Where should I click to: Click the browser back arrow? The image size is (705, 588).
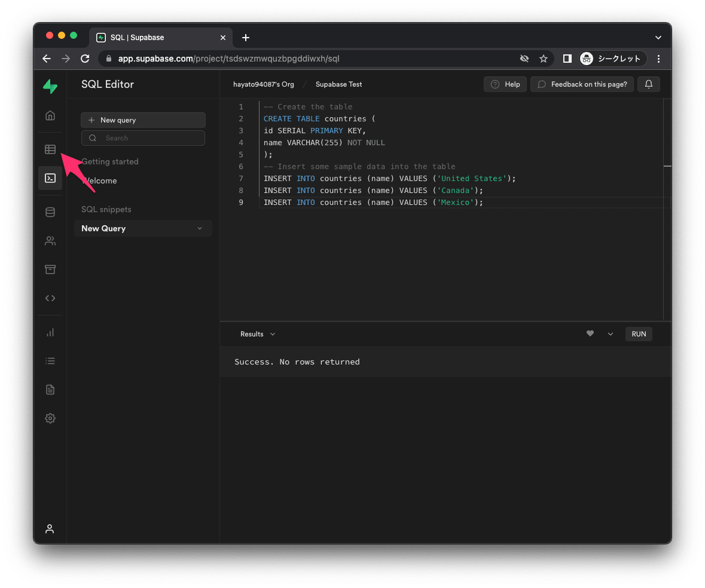tap(46, 59)
